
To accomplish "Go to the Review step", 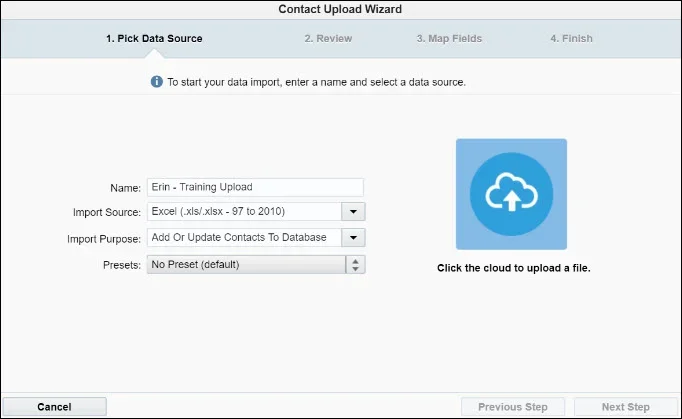I will [328, 39].
